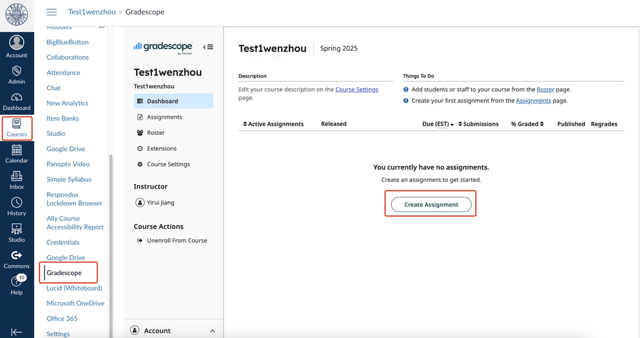Follow the Roster link in Things To Do
This screenshot has height=338, width=644.
545,90
